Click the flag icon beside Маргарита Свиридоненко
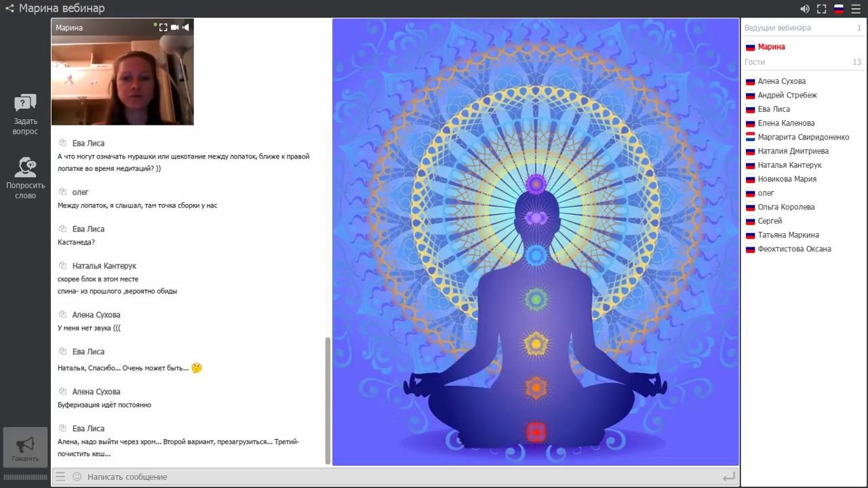Screen dimensions: 868x488 tap(750, 138)
